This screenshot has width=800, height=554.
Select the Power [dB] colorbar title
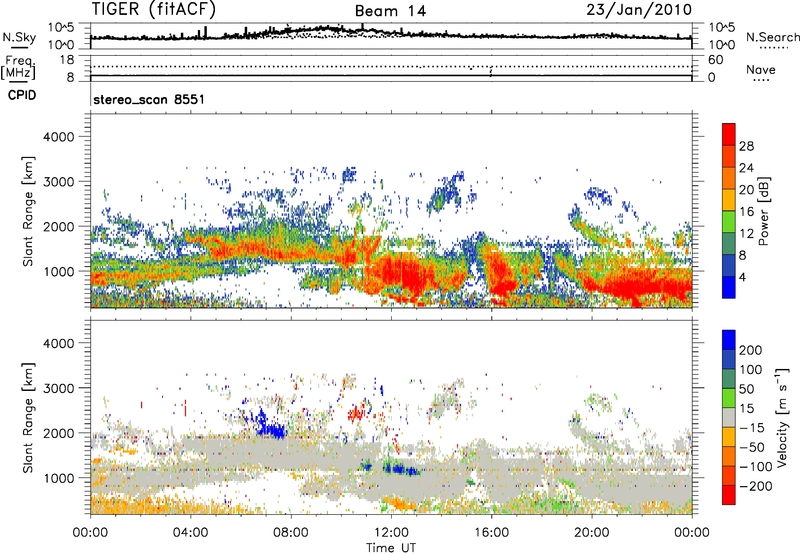763,211
